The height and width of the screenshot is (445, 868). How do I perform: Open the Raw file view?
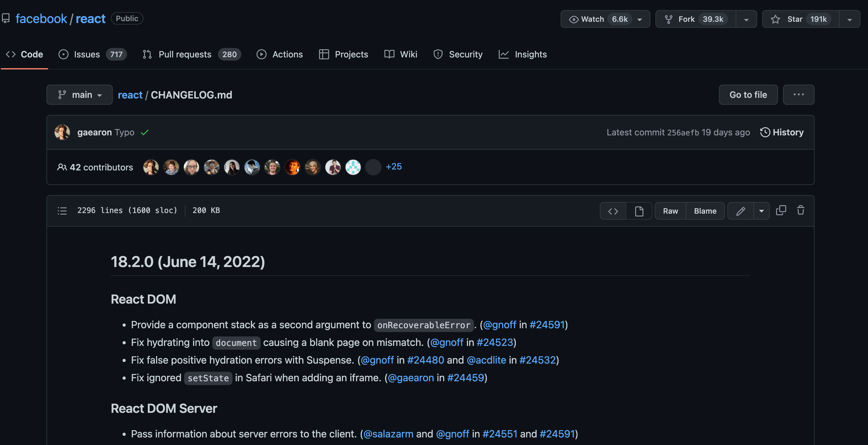(670, 211)
